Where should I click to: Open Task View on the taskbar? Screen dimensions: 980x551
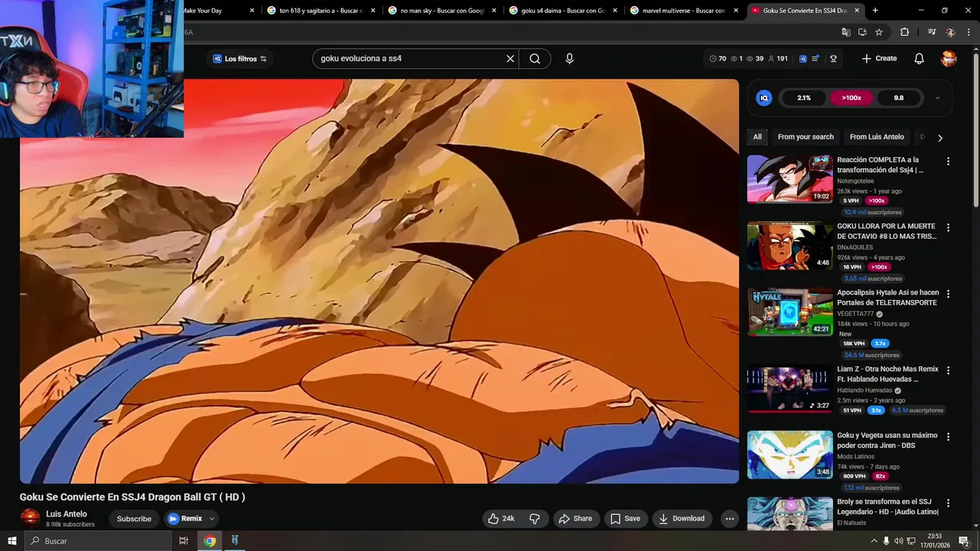pos(184,541)
